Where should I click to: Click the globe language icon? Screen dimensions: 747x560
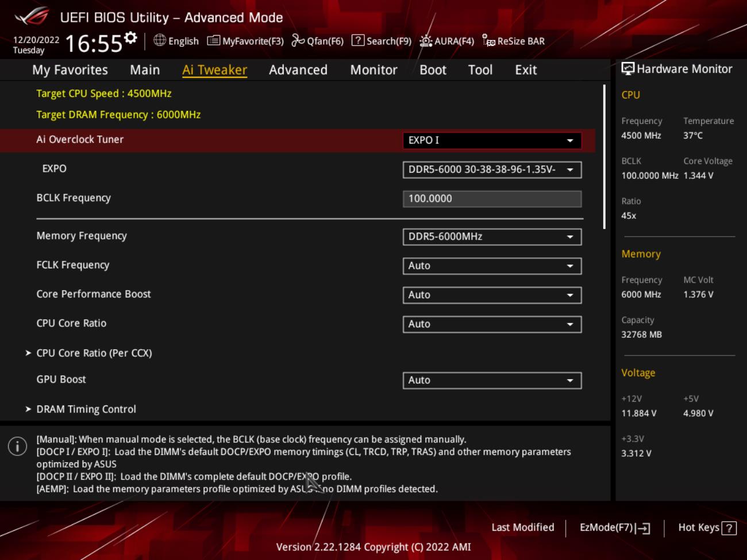point(160,40)
